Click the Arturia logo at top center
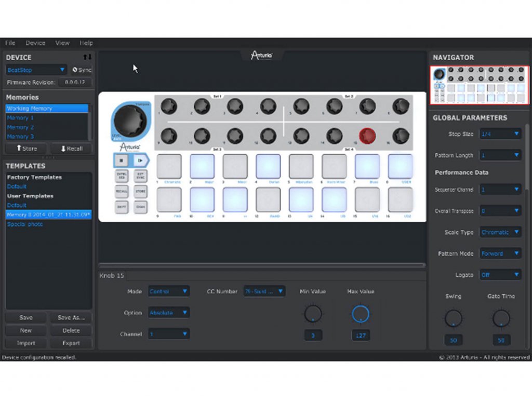Screen dimensions: 532x399 click(261, 56)
